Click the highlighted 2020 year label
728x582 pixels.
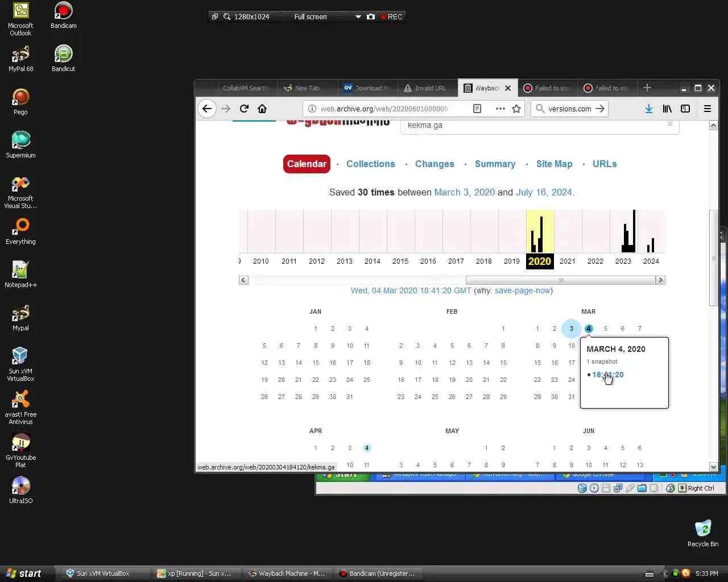540,261
